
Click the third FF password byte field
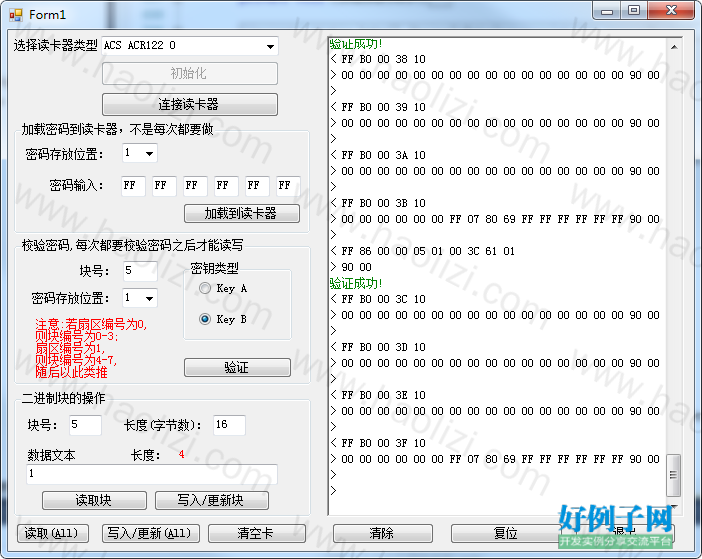[x=195, y=186]
